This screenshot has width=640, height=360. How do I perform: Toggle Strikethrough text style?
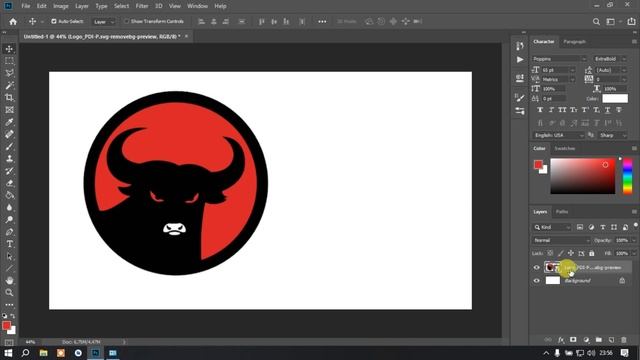(x=619, y=110)
